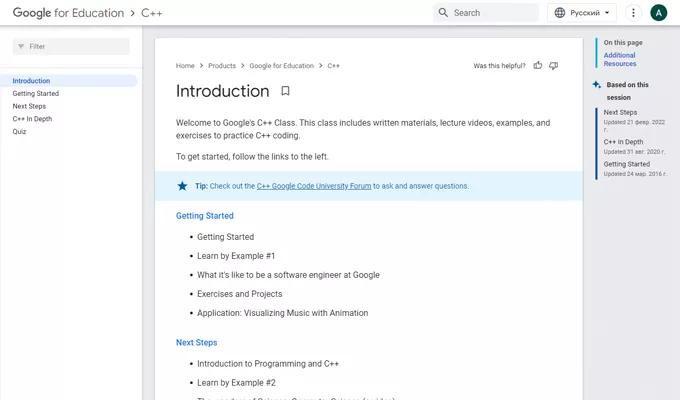Click the Getting Started bullet under Getting Started heading
Screen dimensions: 680x400
click(x=226, y=237)
